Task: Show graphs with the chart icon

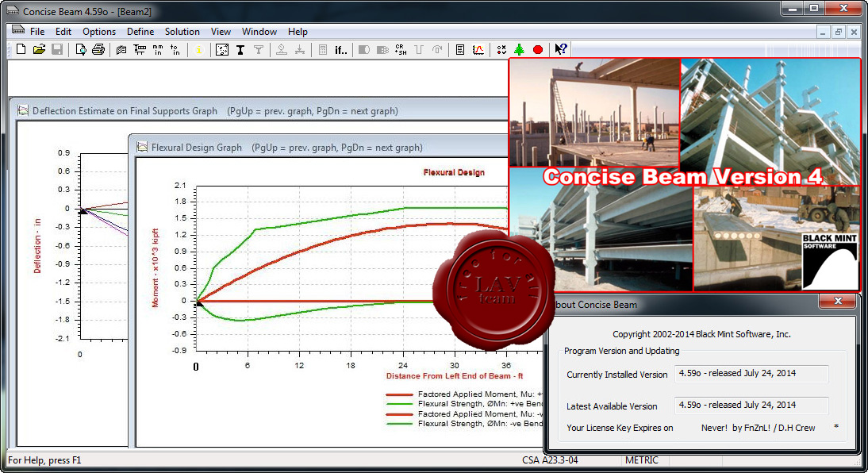Action: coord(478,50)
